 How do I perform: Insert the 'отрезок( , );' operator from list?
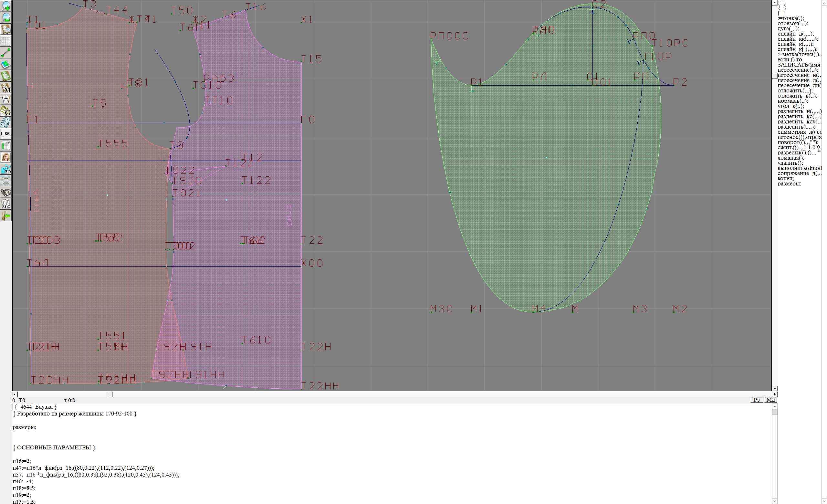[793, 24]
